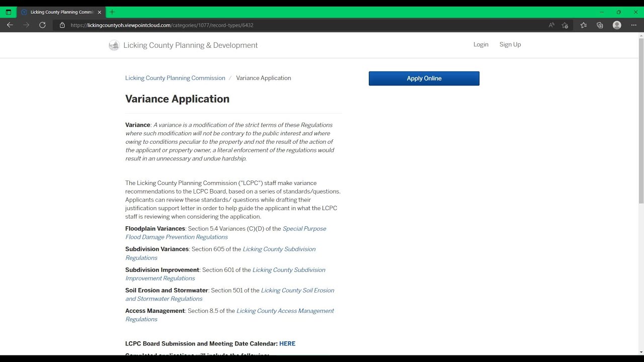Screen dimensions: 644x362
Task: Open the Licking County Subdivision Regulations link
Action: coord(220,253)
